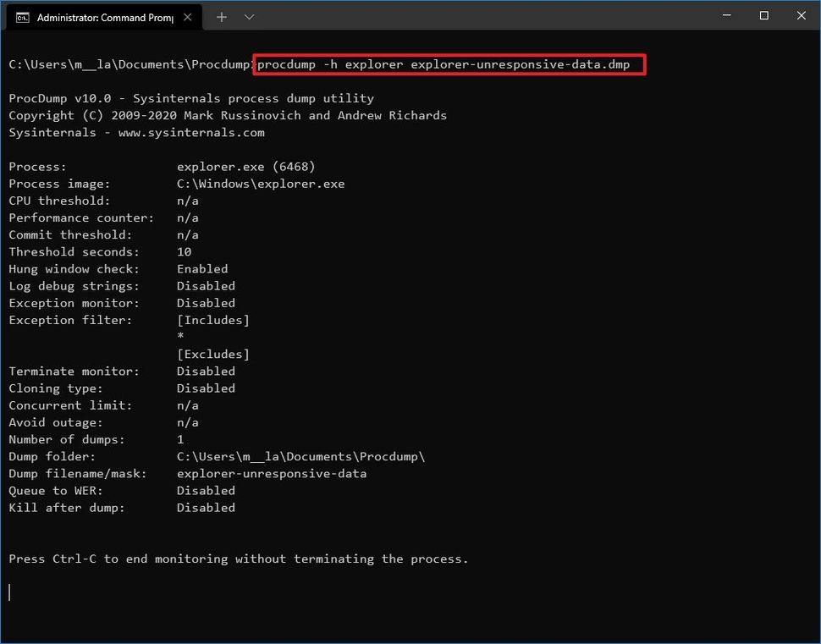Click the Exception filter [Includes] text

pyautogui.click(x=213, y=320)
